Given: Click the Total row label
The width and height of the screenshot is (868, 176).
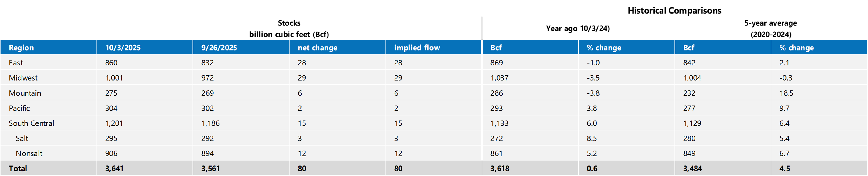Looking at the screenshot, I should pos(18,169).
